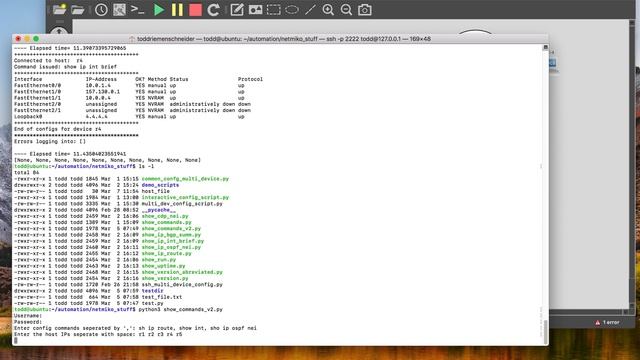Screen dimensions: 640x360
Task: Reload all nodes with circular arrow icon
Action: [213, 10]
